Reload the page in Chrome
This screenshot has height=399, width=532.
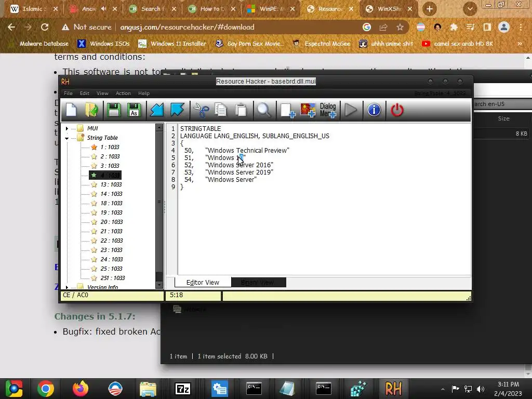(45, 27)
